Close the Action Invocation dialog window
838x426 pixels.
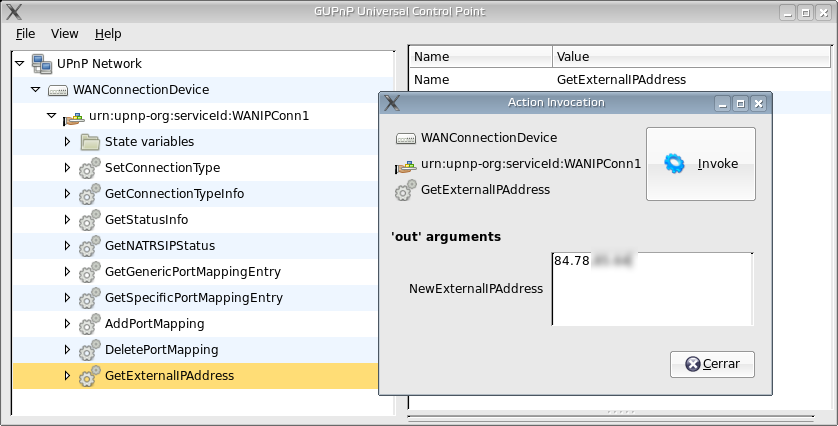(758, 104)
